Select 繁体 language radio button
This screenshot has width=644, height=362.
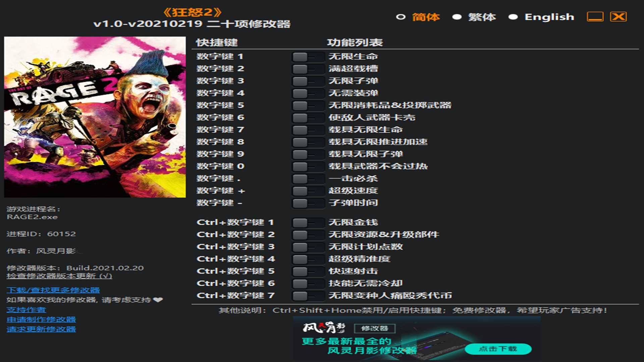pos(457,17)
